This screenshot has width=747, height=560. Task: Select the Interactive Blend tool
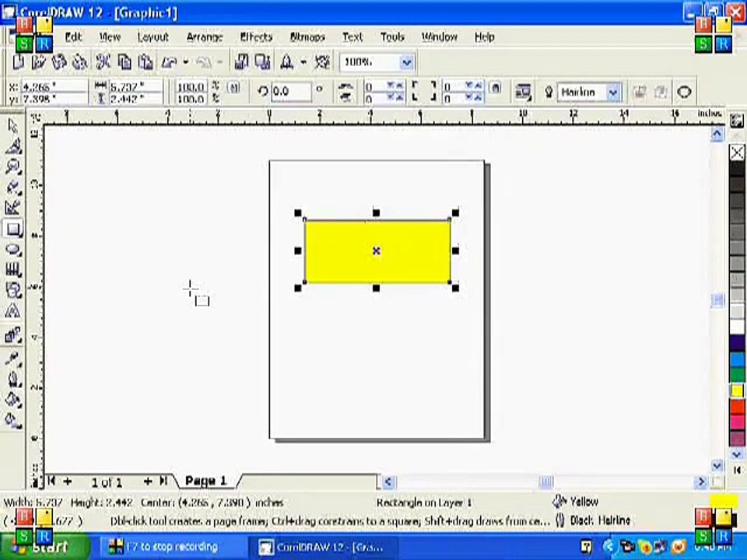tap(13, 335)
